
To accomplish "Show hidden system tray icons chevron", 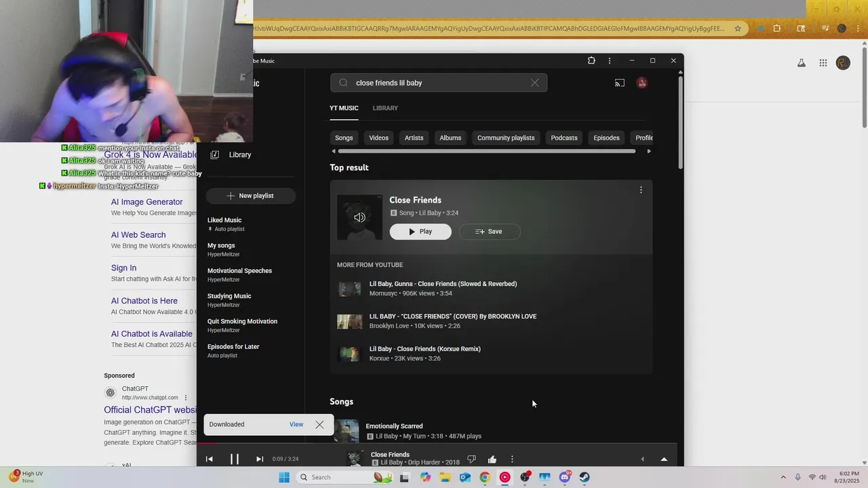I will click(783, 477).
